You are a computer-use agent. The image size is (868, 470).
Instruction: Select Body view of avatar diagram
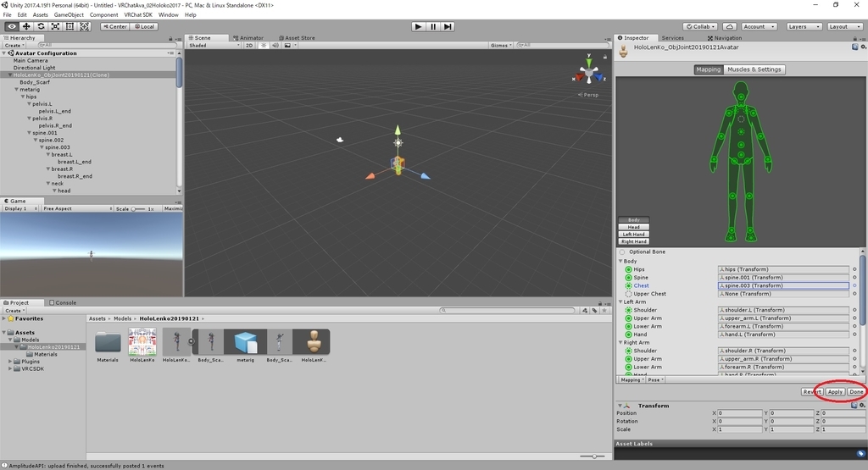click(x=633, y=220)
